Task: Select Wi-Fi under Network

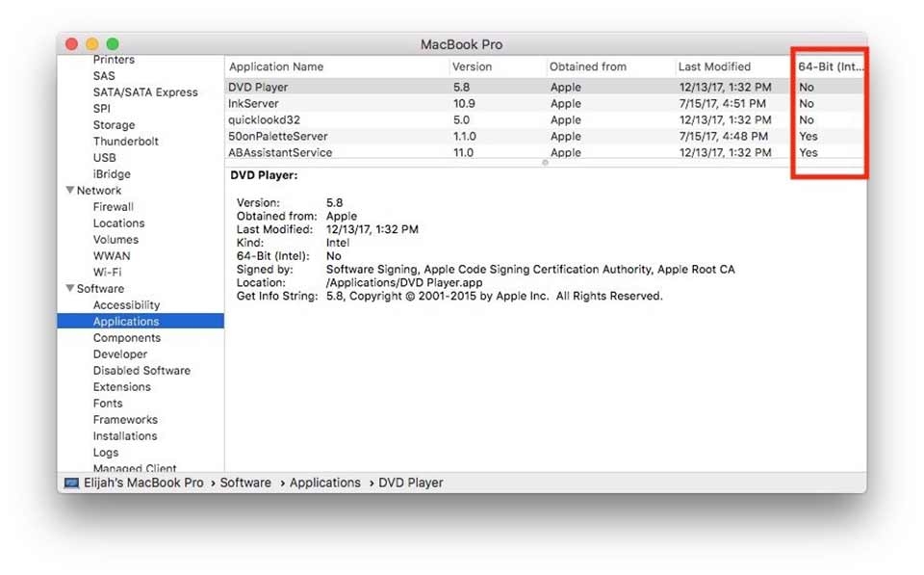Action: tap(107, 272)
